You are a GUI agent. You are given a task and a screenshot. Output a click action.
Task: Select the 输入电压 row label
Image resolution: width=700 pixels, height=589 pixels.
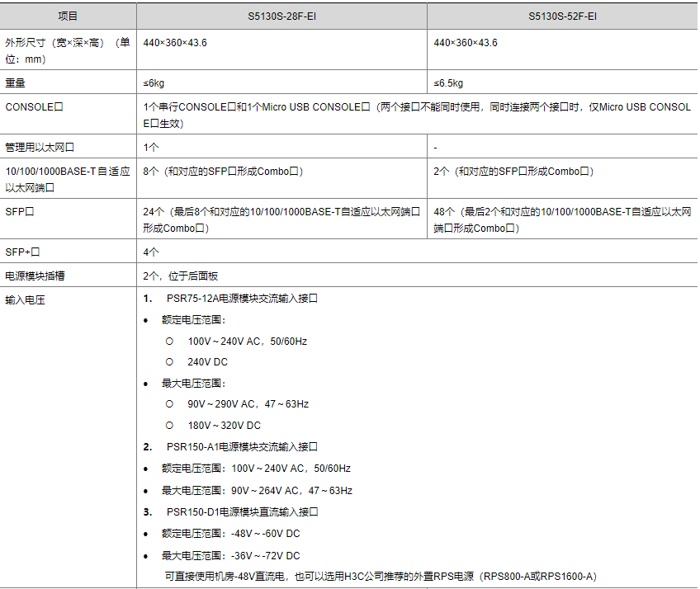click(25, 299)
